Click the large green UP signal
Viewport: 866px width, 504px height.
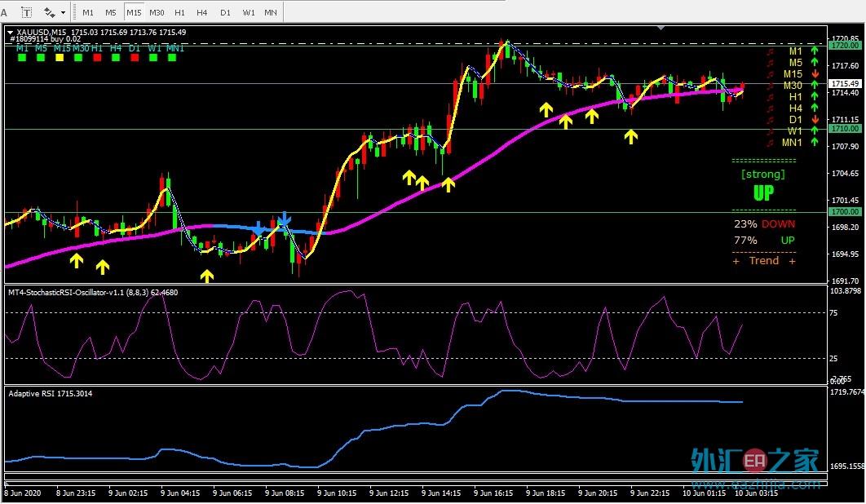coord(764,192)
